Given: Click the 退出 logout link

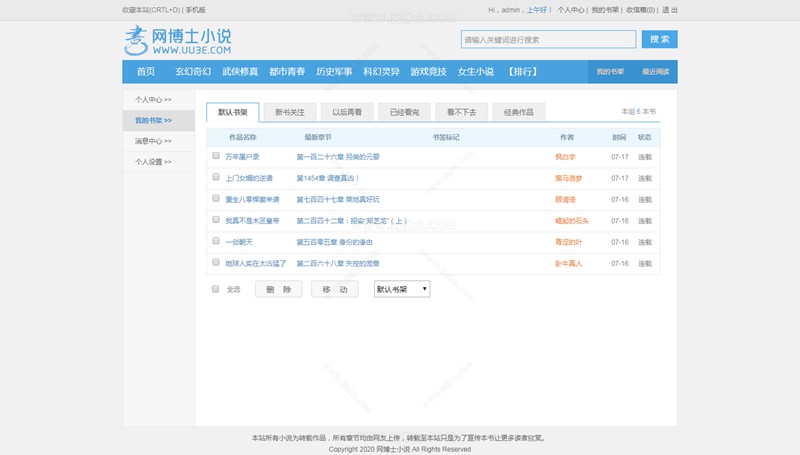Looking at the screenshot, I should pos(670,10).
